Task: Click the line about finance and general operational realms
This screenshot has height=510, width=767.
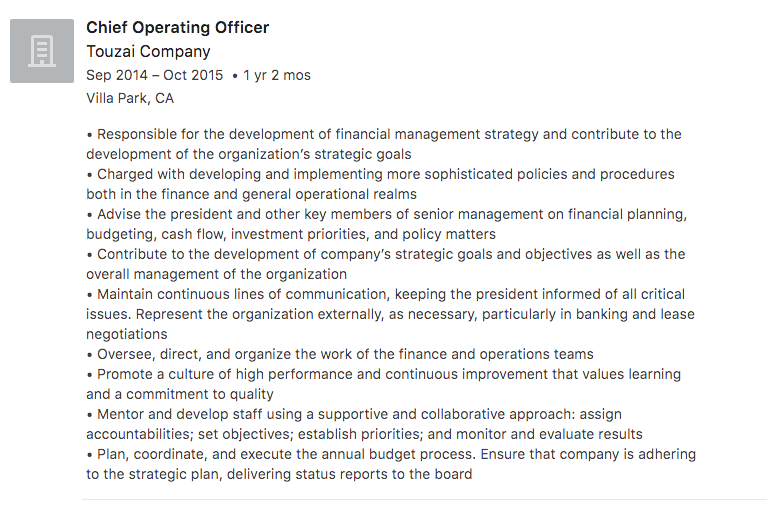Action: 251,194
